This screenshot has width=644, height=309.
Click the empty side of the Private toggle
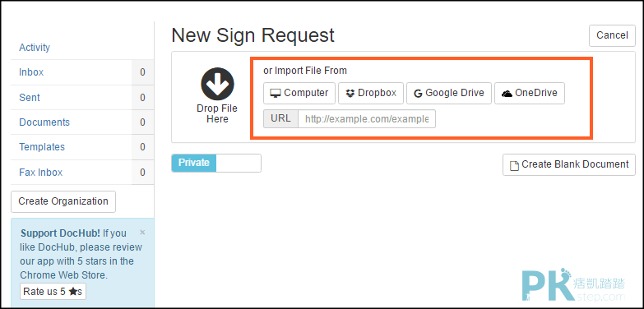pyautogui.click(x=239, y=163)
